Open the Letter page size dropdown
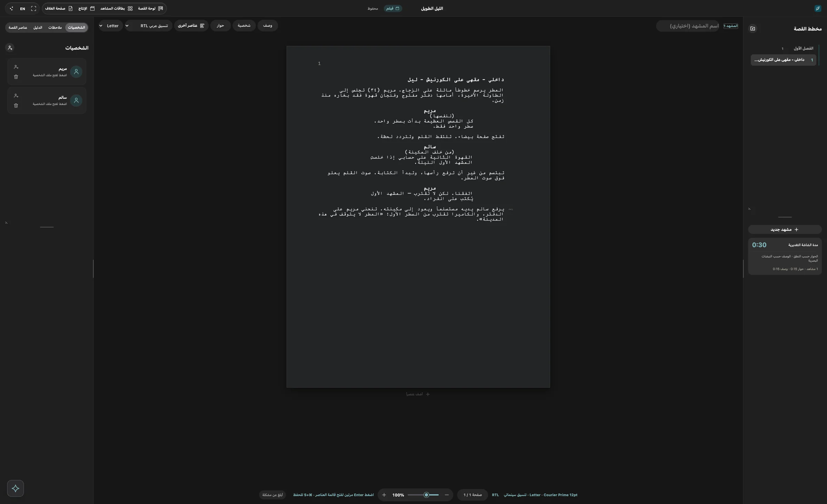Screen dimensions: 827x504 pos(111,26)
